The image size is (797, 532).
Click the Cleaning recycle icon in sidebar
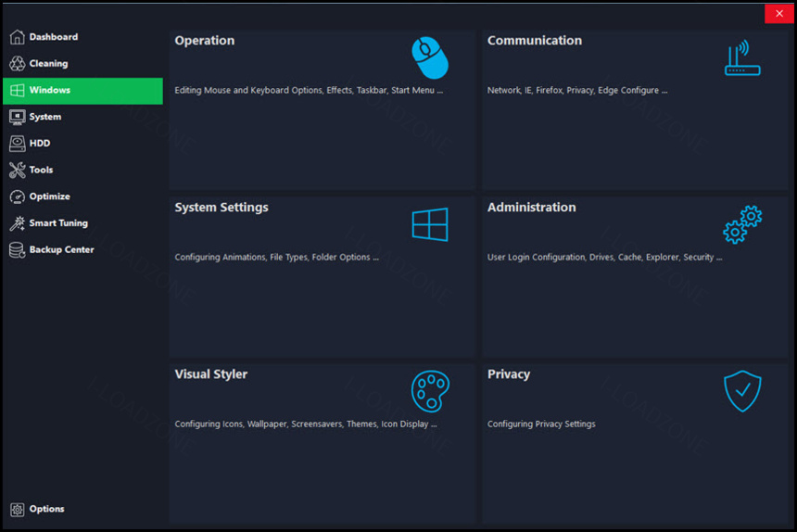(18, 63)
